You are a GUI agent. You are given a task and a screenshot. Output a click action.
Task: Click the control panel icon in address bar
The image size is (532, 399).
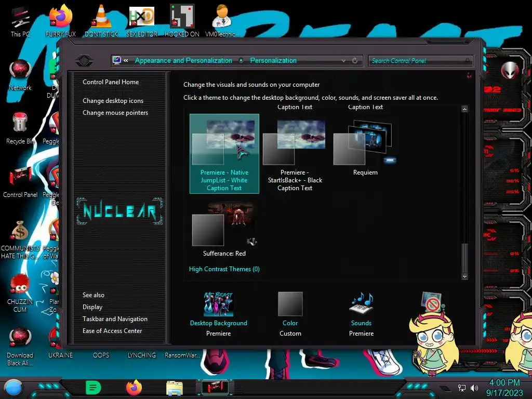pyautogui.click(x=117, y=60)
